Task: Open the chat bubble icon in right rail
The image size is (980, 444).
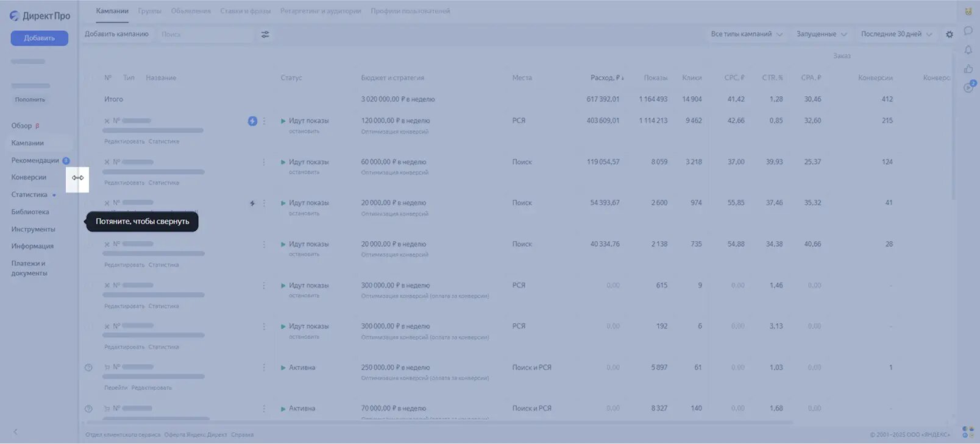Action: 968,30
